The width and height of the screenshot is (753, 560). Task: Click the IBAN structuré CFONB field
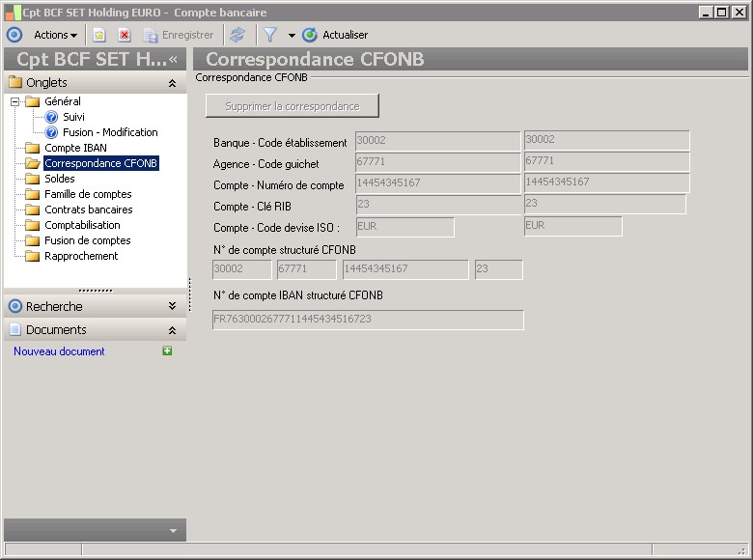coord(368,320)
